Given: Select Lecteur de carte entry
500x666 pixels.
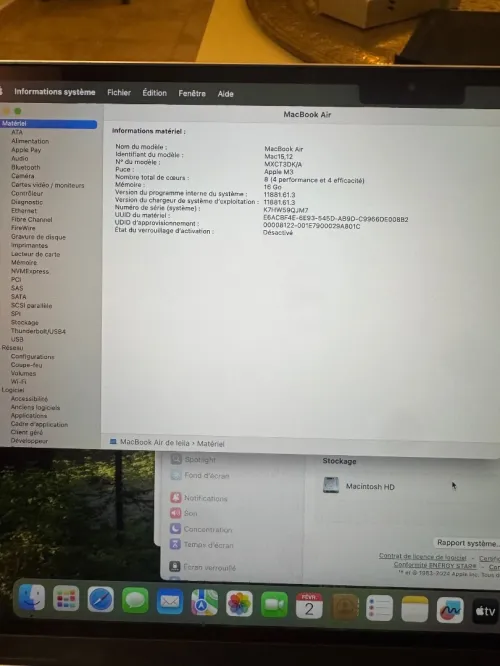Looking at the screenshot, I should click(x=35, y=254).
